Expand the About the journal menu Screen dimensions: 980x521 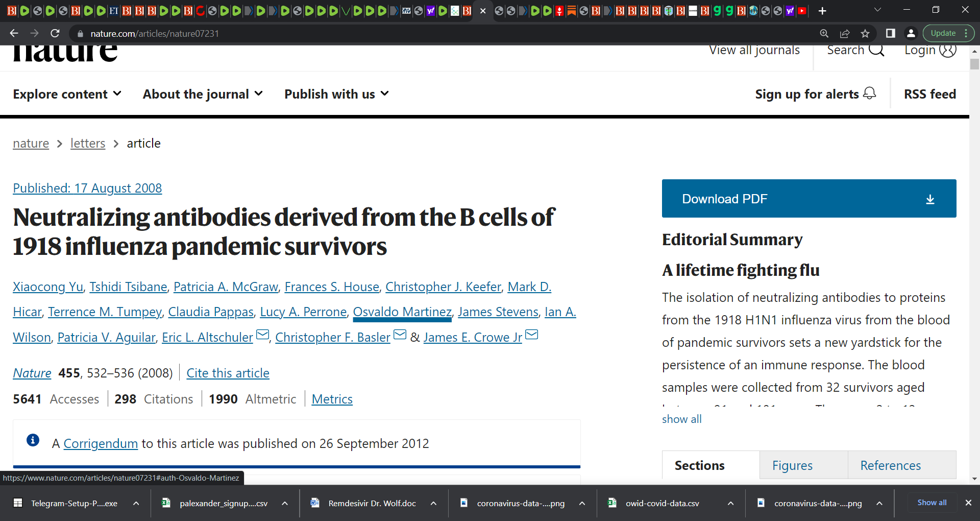point(203,94)
